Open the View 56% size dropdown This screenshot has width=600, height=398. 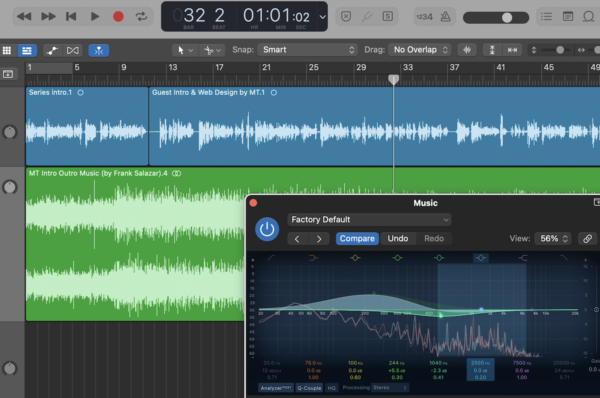553,238
